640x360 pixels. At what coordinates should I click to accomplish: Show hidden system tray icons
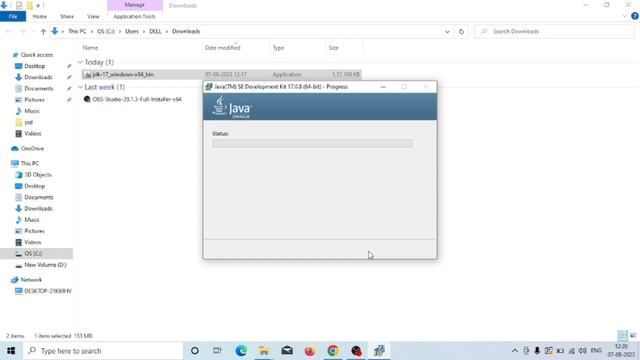click(515, 351)
